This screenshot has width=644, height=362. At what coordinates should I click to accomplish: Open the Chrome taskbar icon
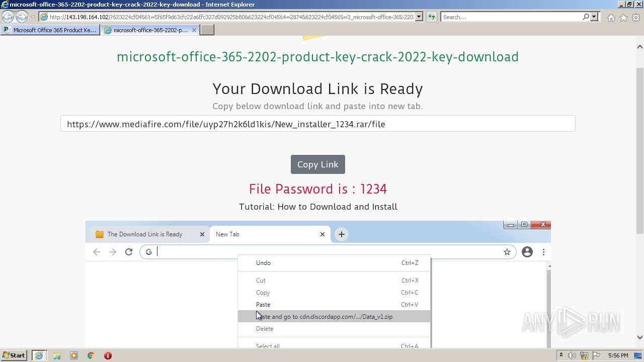pyautogui.click(x=91, y=355)
